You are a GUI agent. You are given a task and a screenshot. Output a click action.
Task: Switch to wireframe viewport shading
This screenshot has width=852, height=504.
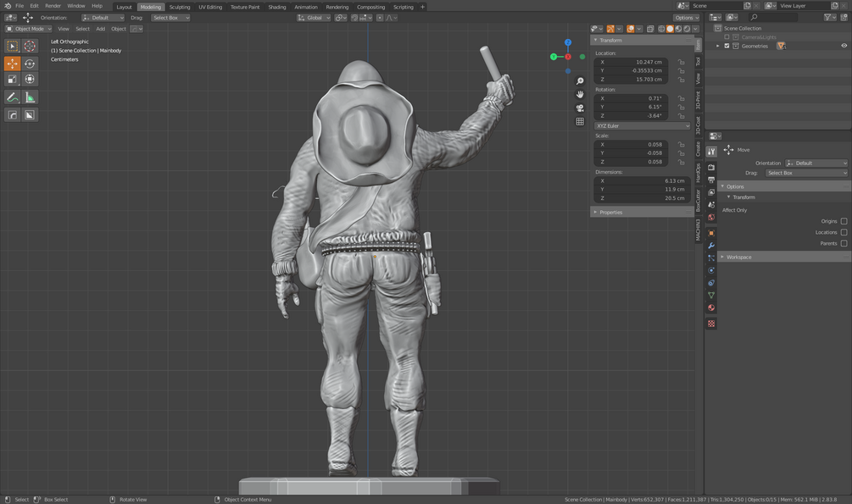pos(661,29)
